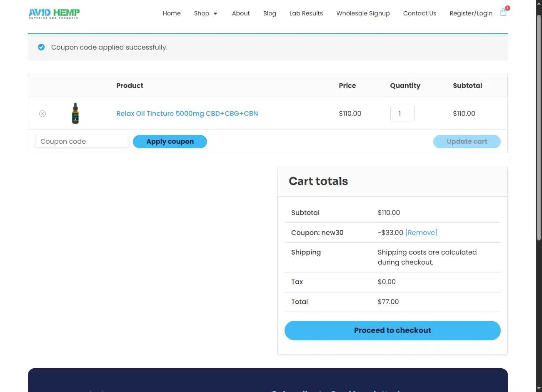Click the $110.00 subtotal in cart totals
Screen dimensions: 542x392
389,212
